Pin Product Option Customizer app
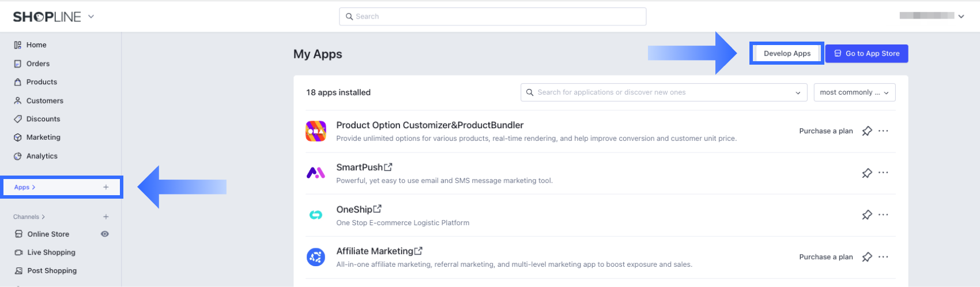980x287 pixels. [x=866, y=131]
